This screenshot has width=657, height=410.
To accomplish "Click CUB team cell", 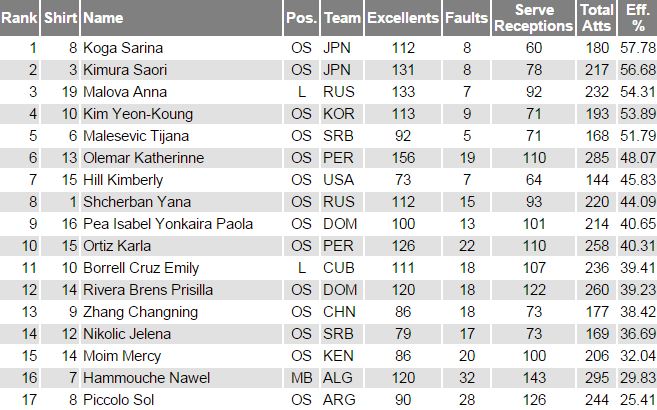I will [339, 268].
